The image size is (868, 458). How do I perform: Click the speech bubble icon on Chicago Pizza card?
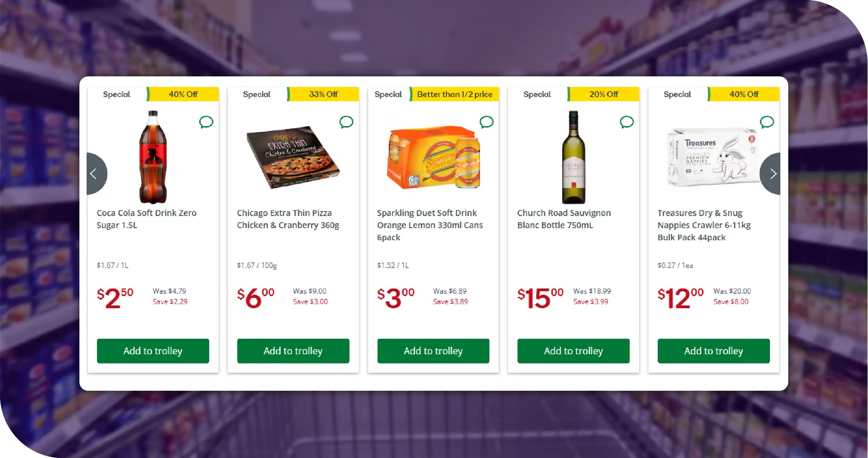tap(346, 122)
